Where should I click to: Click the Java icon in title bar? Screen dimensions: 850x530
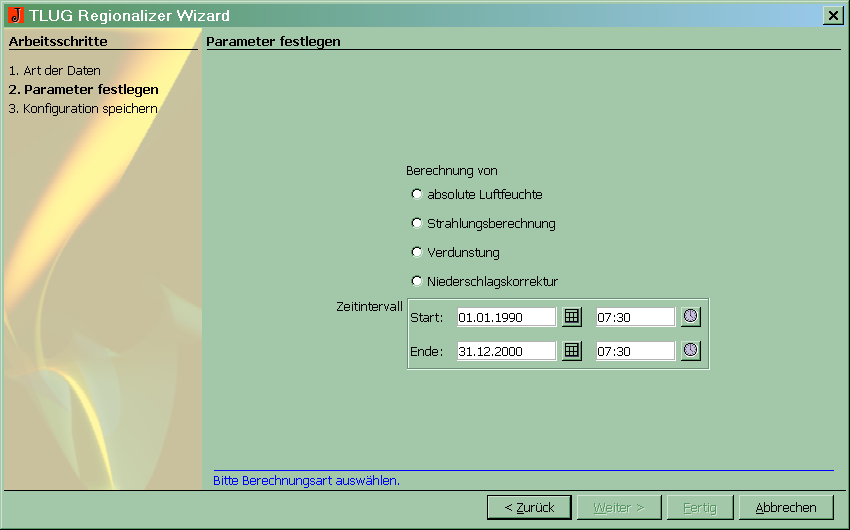pyautogui.click(x=15, y=15)
